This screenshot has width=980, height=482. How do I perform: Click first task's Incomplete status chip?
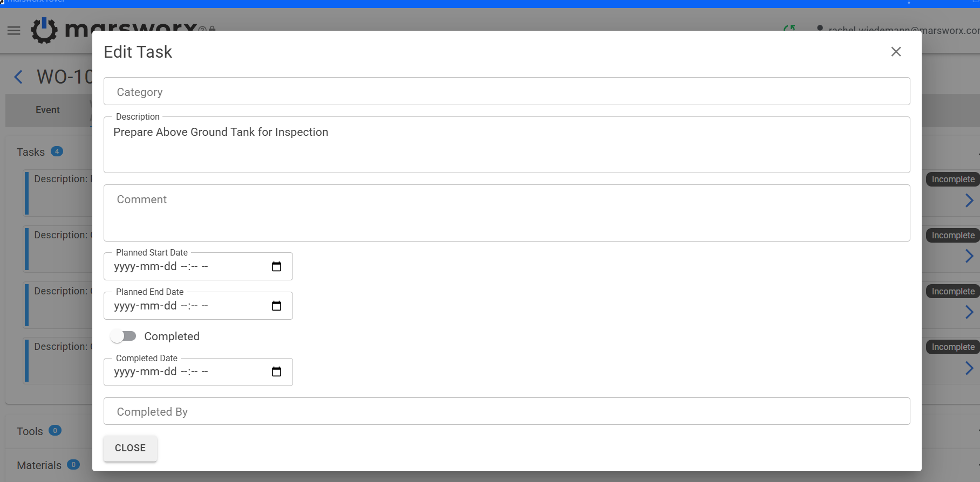point(953,180)
